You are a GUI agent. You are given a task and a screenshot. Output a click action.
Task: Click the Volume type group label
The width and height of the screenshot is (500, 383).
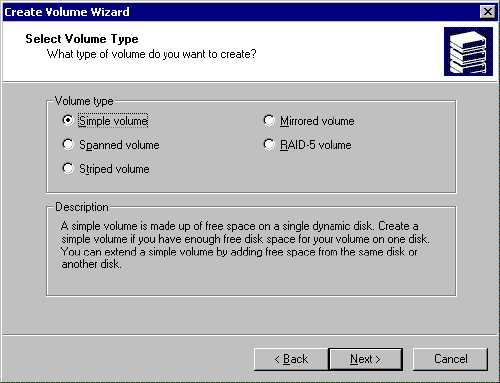(84, 101)
